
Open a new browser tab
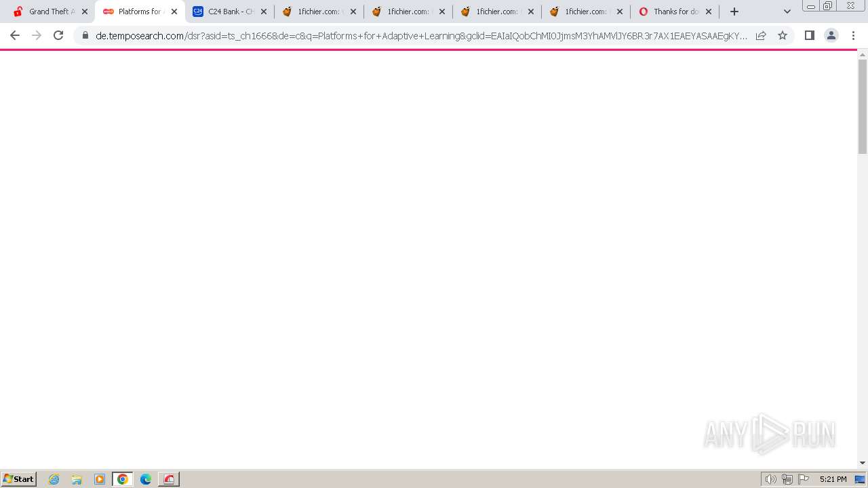click(x=734, y=12)
